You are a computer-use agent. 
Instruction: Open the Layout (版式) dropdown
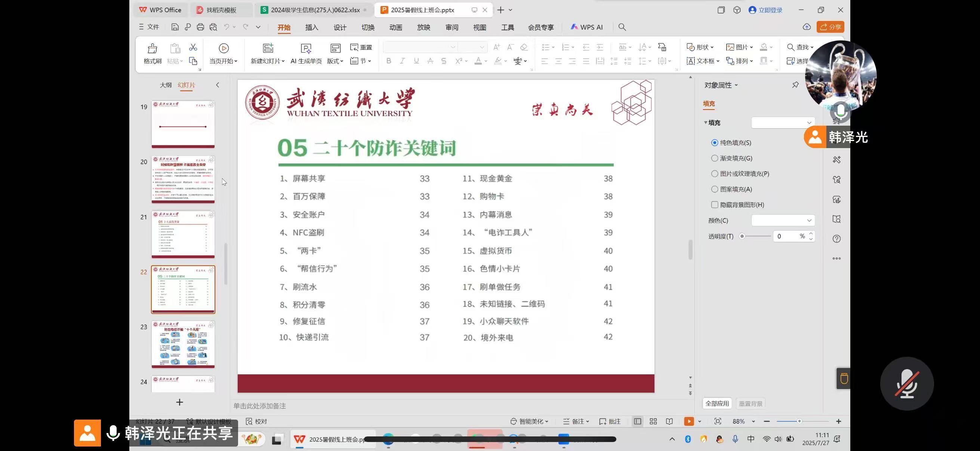335,61
